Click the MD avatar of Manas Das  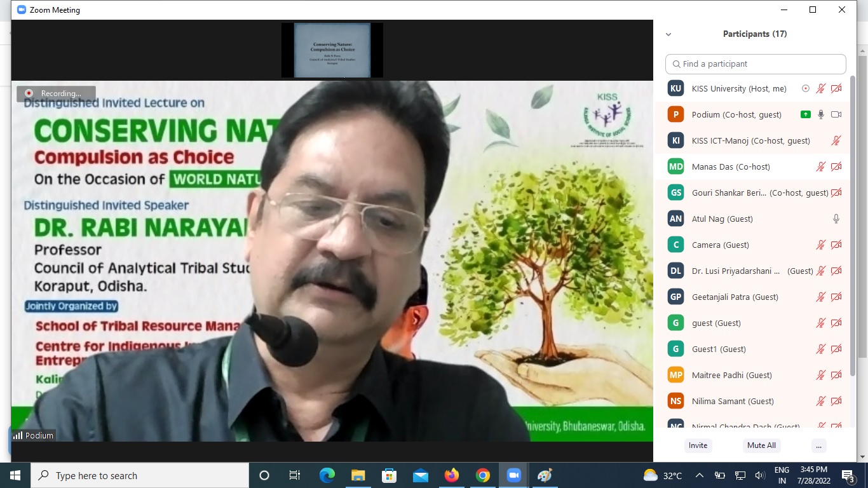[x=675, y=166]
